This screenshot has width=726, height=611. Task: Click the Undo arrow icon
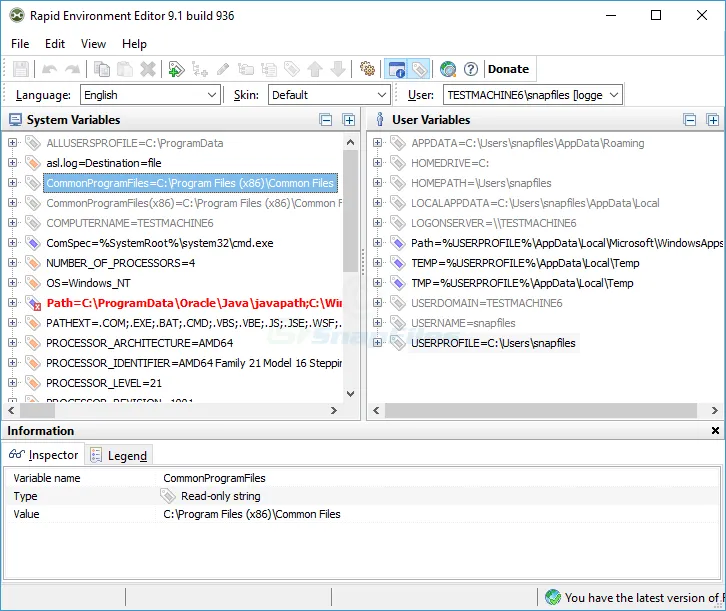point(50,69)
